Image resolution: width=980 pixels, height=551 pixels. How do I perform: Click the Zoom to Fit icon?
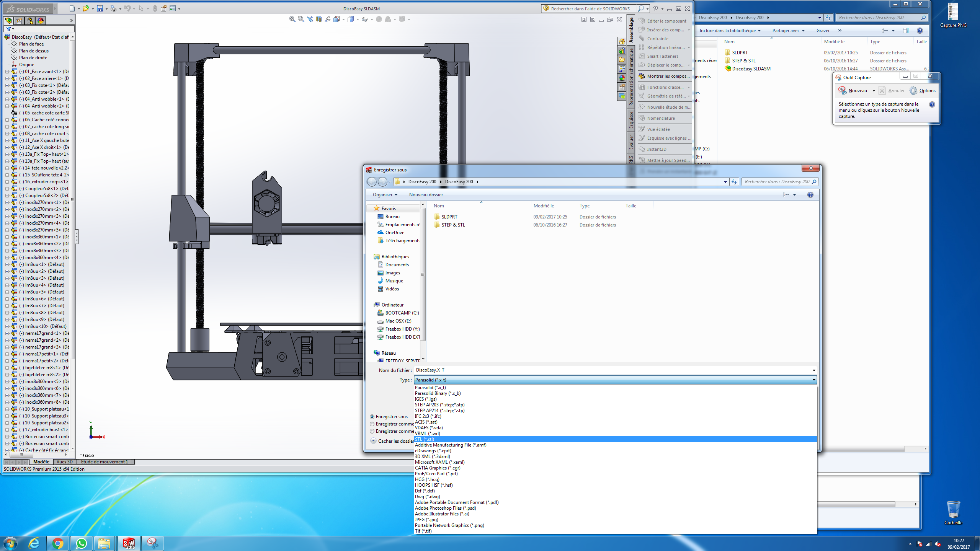(x=292, y=19)
